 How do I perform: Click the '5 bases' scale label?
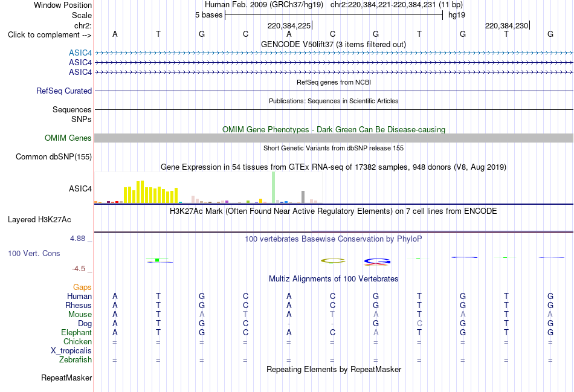point(208,15)
